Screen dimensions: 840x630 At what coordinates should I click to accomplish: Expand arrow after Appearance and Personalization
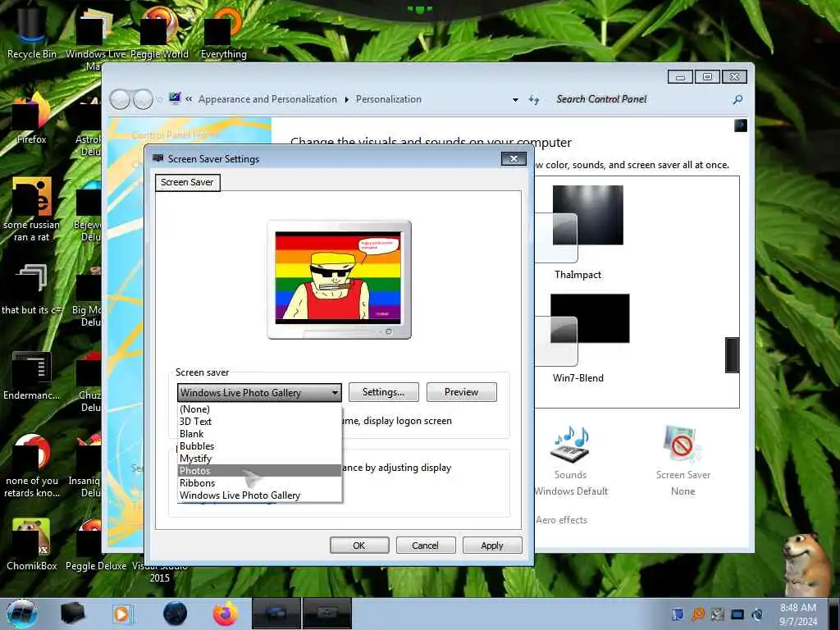[x=347, y=99]
